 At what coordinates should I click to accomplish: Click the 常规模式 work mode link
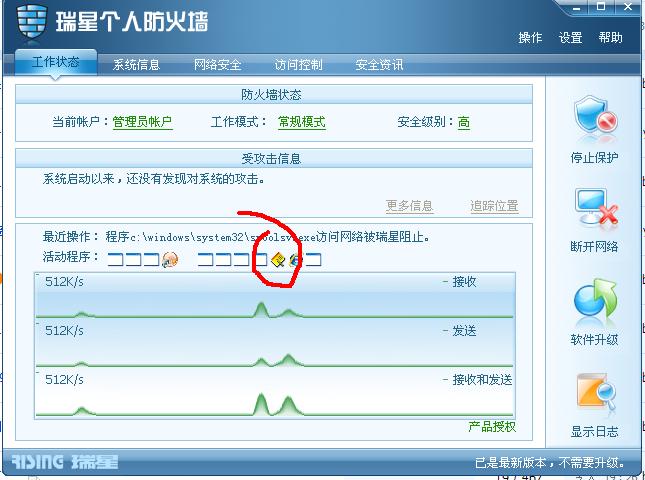click(302, 122)
